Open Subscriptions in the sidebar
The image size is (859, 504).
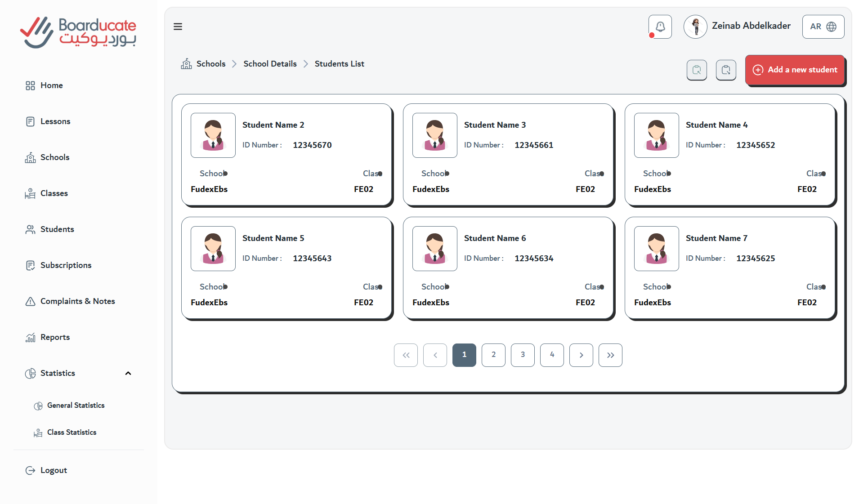pos(66,265)
